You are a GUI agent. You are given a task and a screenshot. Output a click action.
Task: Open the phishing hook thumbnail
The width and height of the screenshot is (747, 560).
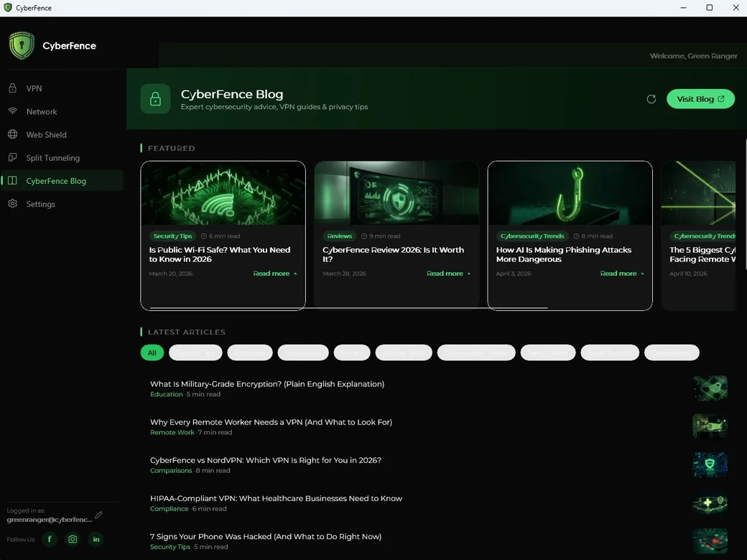tap(570, 193)
